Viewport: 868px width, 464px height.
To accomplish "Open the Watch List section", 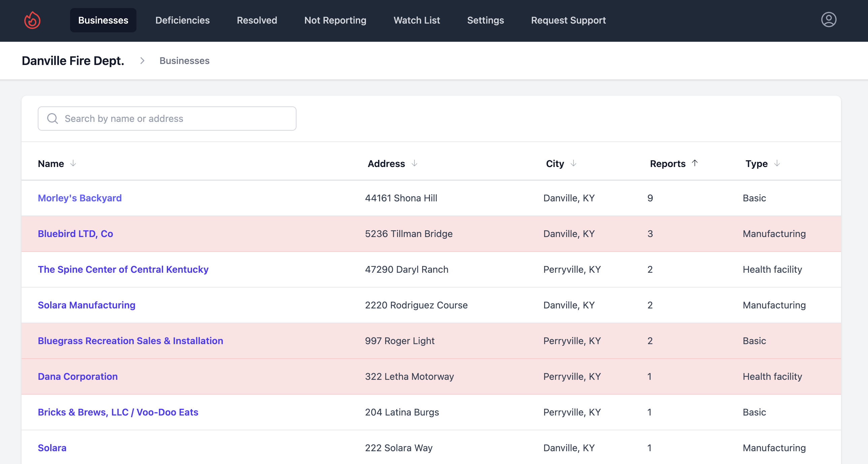I will click(x=416, y=20).
